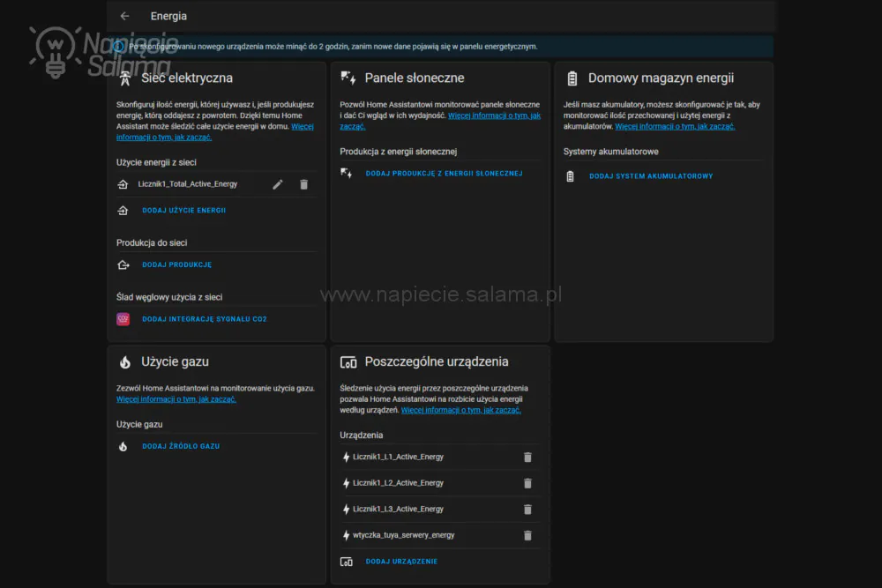Click the CO2 signal integration icon
The image size is (882, 588).
123,319
